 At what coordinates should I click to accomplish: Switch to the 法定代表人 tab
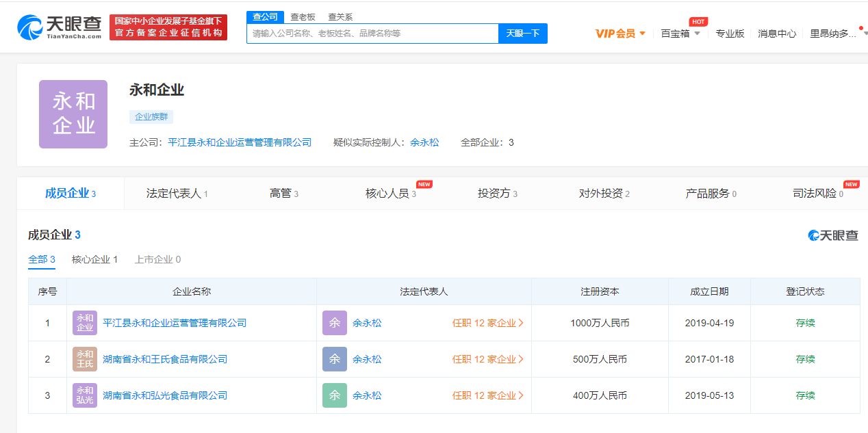pyautogui.click(x=177, y=194)
